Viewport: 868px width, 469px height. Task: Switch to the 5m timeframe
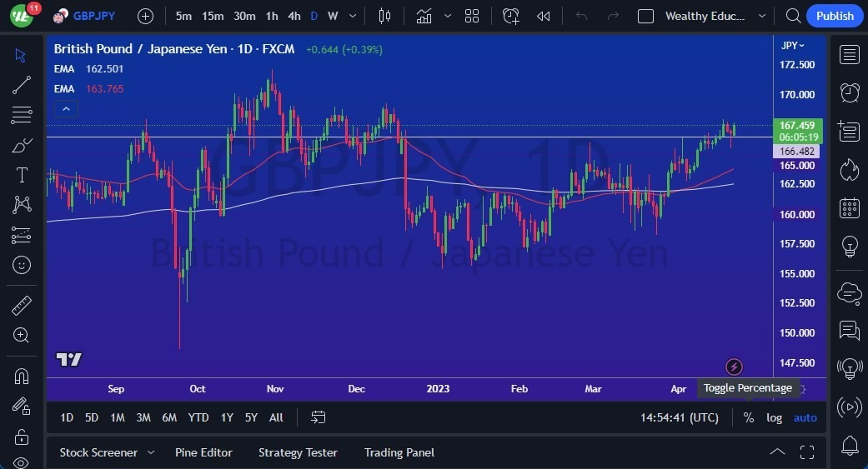point(183,16)
